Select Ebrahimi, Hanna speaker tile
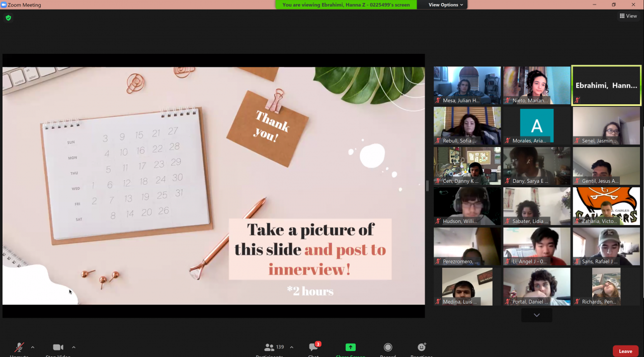This screenshot has height=357, width=644. [x=606, y=86]
